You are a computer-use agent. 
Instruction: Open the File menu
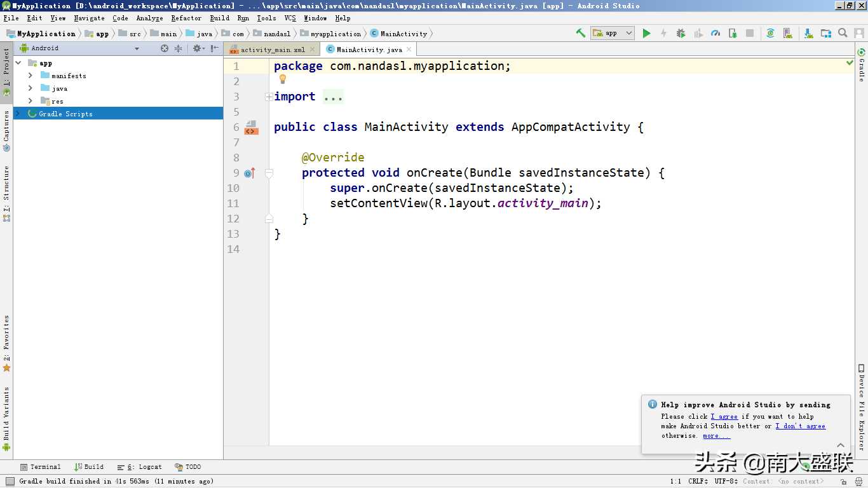[x=11, y=18]
